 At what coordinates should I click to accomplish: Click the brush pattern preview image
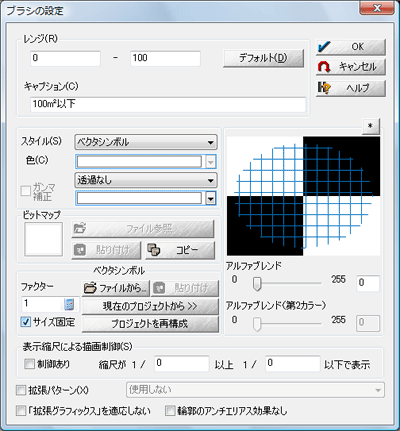303,196
